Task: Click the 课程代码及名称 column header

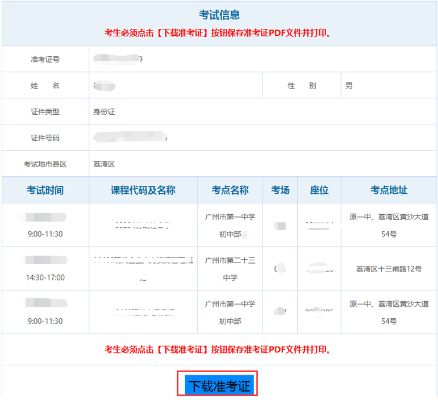Action: click(x=143, y=190)
